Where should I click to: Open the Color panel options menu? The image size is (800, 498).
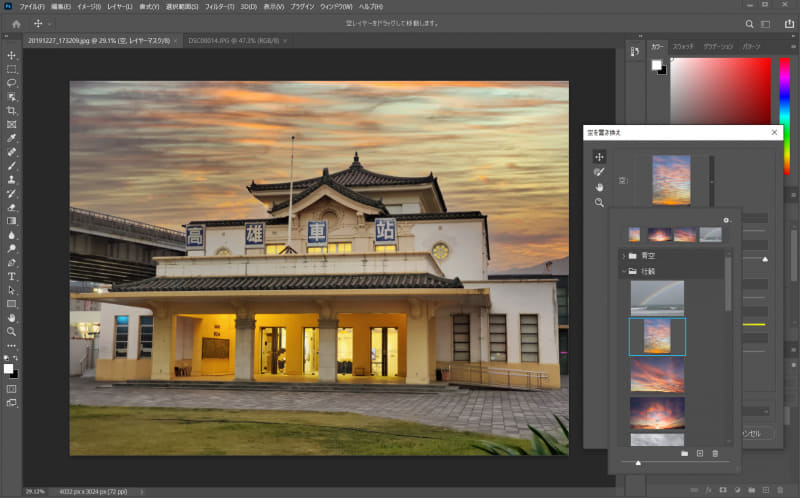click(793, 46)
